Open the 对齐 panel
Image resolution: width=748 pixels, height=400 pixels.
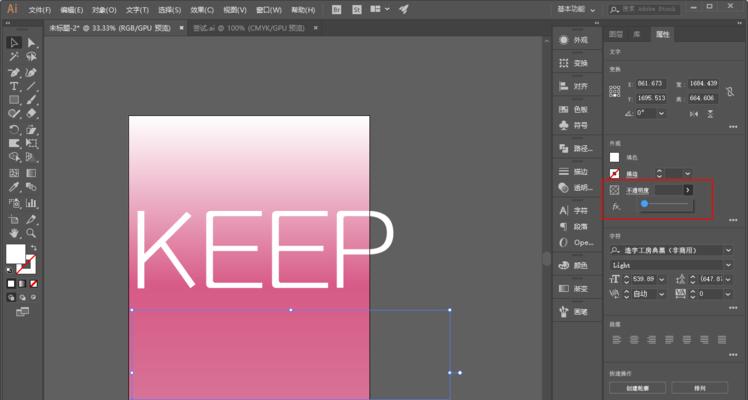pos(576,86)
